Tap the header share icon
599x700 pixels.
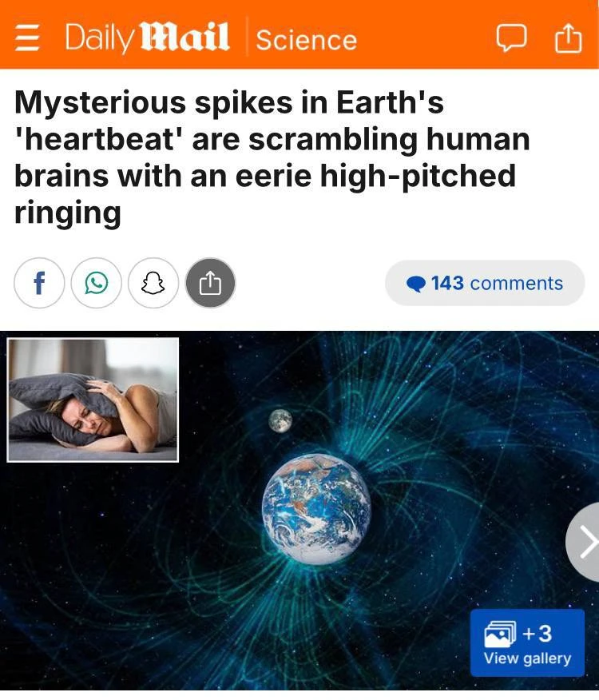(568, 38)
